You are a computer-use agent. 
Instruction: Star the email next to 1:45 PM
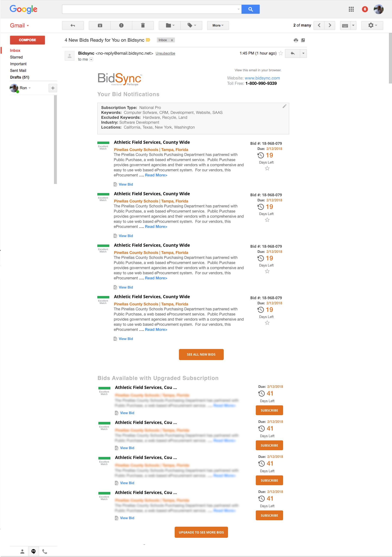[281, 53]
